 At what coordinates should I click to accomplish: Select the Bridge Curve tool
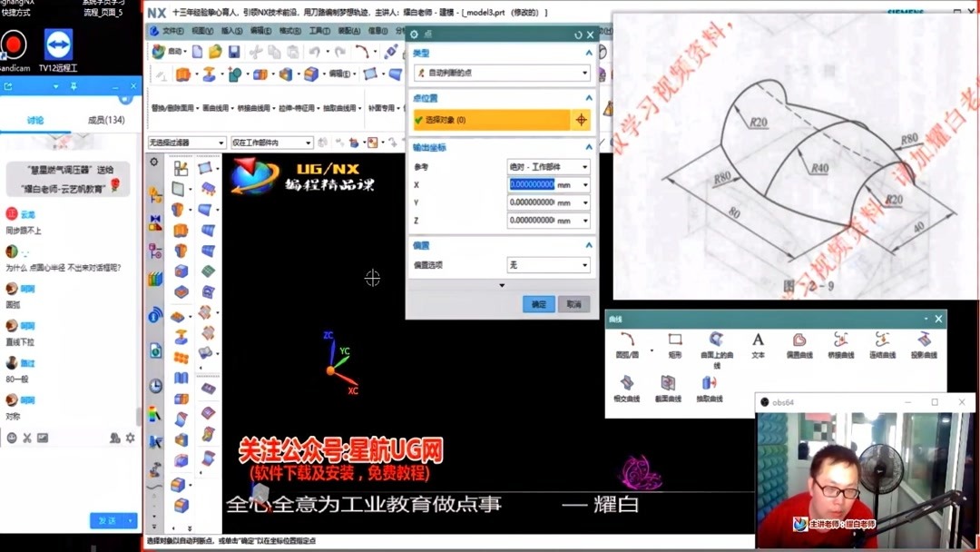[x=841, y=338]
